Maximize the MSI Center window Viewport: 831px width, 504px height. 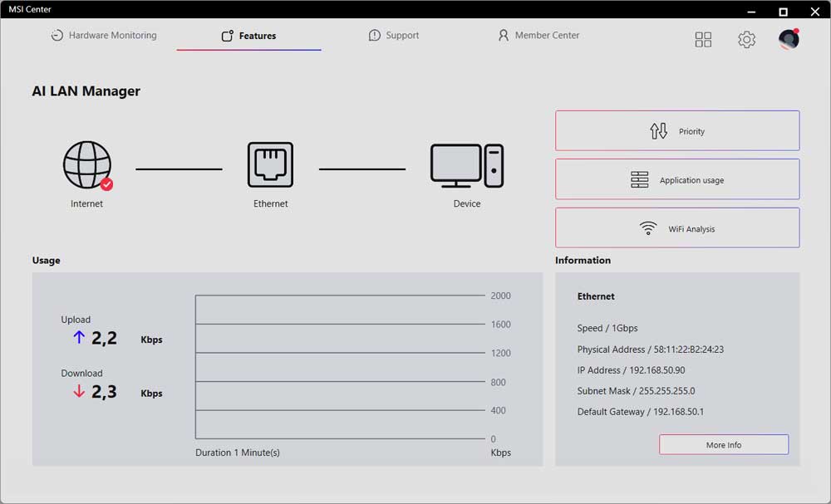(x=783, y=12)
